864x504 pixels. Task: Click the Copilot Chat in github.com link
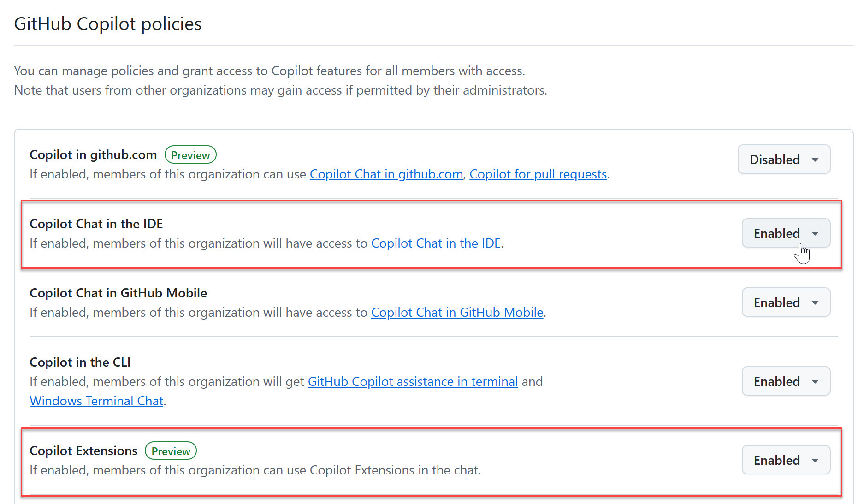tap(386, 174)
